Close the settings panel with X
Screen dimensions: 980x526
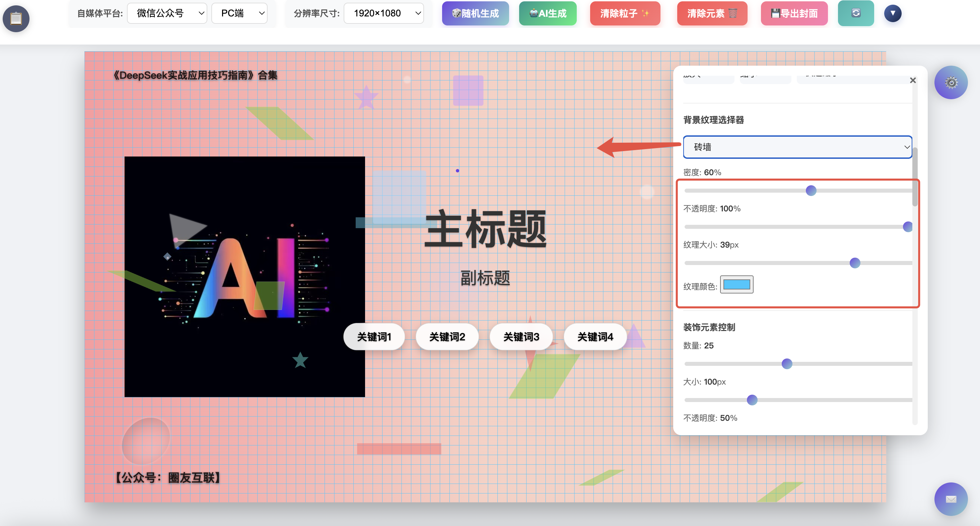coord(913,80)
